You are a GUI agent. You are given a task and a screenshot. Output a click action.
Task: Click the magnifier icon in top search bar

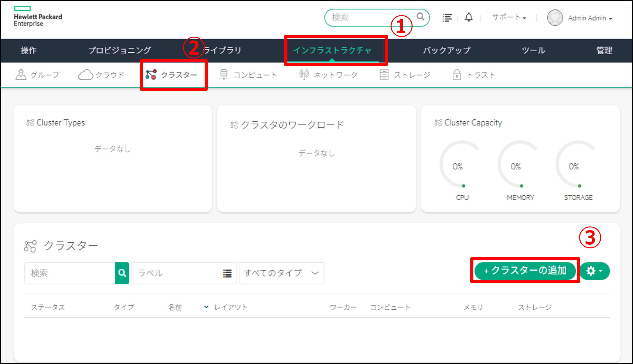420,17
